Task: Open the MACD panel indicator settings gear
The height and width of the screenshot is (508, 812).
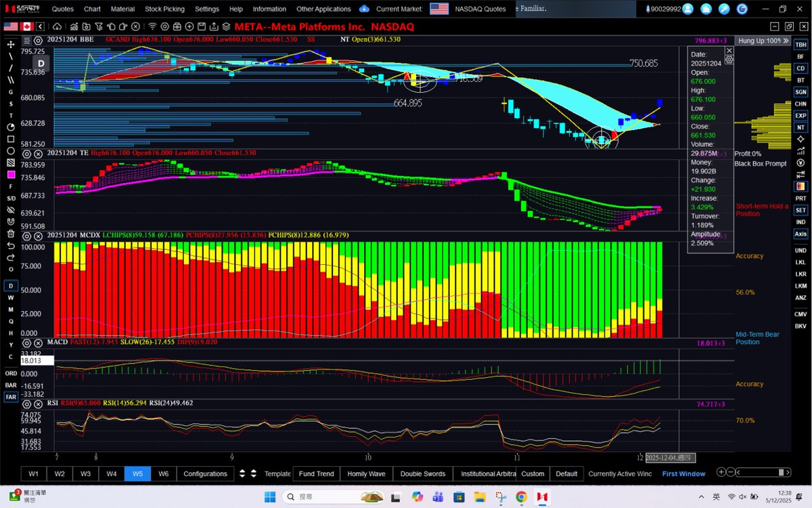Action: (27, 343)
